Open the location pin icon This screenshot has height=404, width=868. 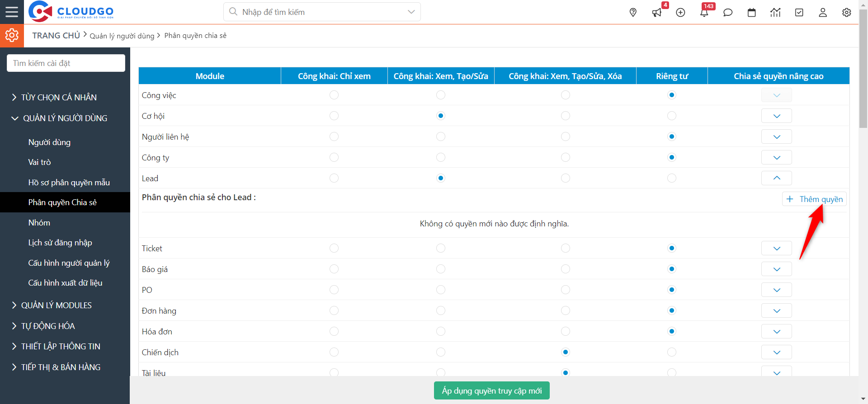pyautogui.click(x=633, y=13)
